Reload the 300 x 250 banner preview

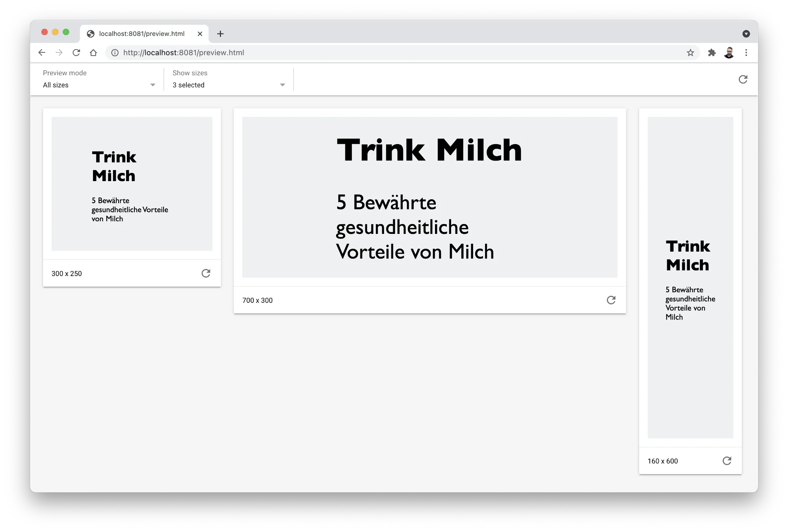[206, 273]
